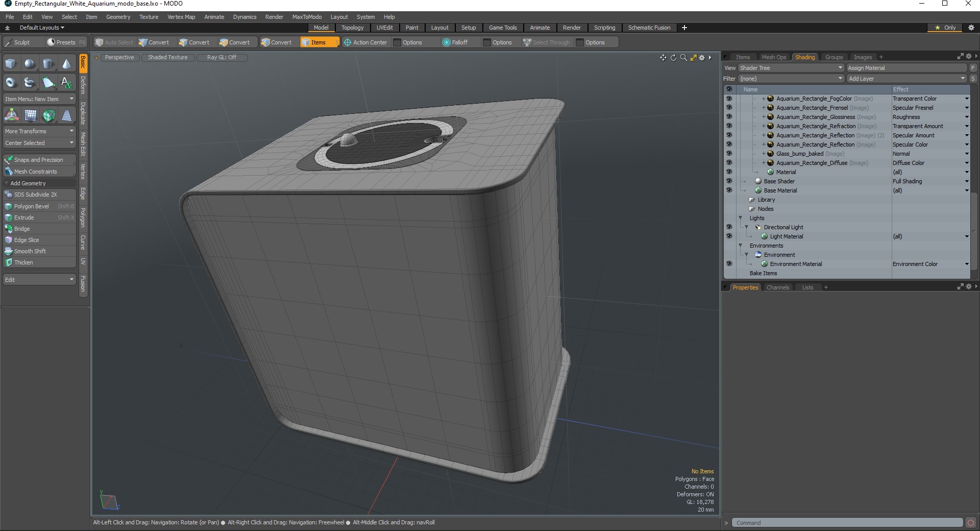The height and width of the screenshot is (531, 980).
Task: Open the Shader Tree view dropdown
Action: 791,68
